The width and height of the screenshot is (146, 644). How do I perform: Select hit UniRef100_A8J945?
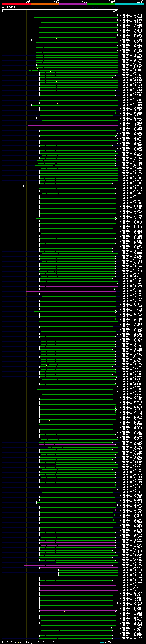tap(131, 22)
